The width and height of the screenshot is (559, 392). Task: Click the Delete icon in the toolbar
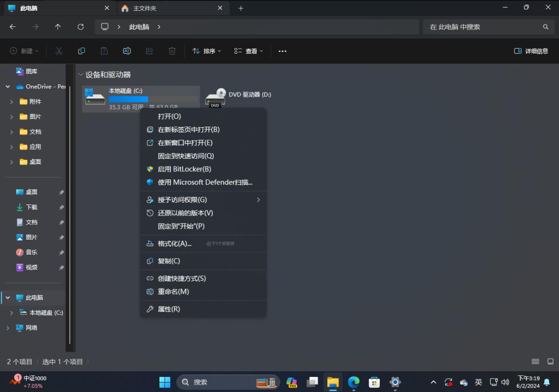172,51
